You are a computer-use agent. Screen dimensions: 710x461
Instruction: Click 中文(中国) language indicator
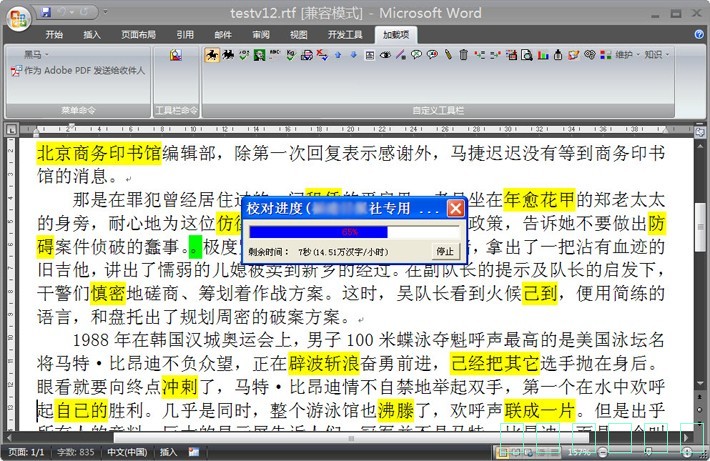pyautogui.click(x=127, y=452)
